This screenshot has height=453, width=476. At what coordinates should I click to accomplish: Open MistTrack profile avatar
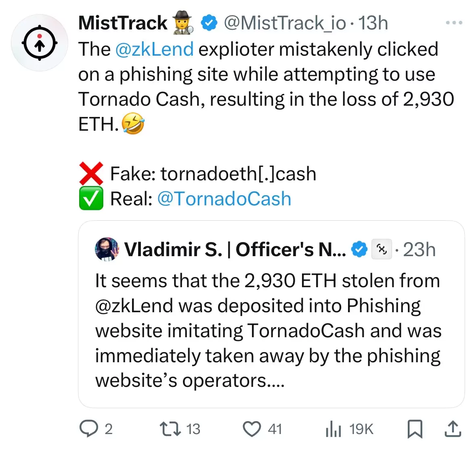pyautogui.click(x=40, y=43)
